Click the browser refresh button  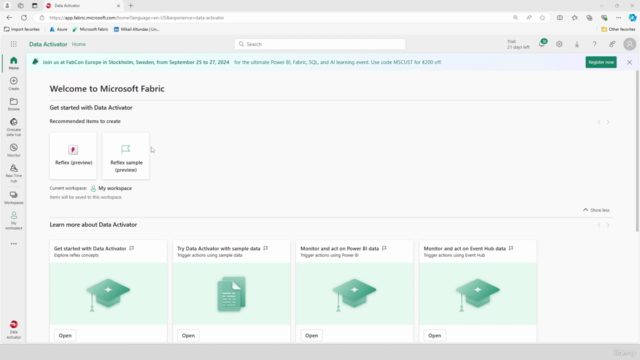24,18
